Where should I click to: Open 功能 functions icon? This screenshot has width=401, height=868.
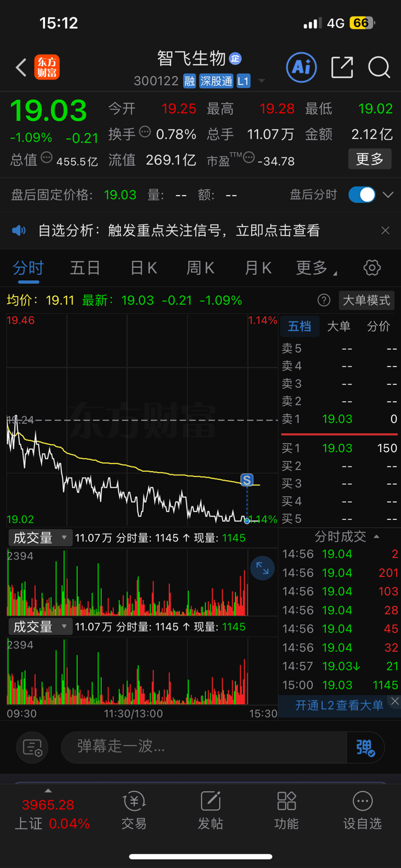pos(287,811)
